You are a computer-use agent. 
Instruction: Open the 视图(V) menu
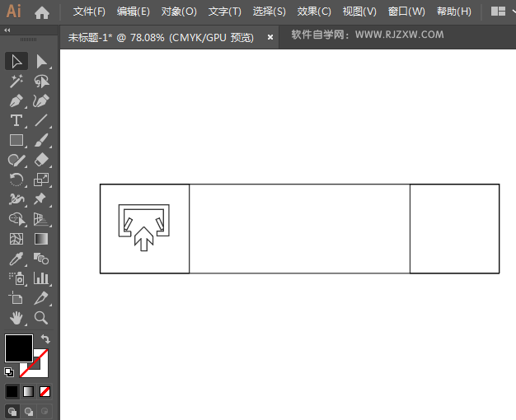coord(359,12)
